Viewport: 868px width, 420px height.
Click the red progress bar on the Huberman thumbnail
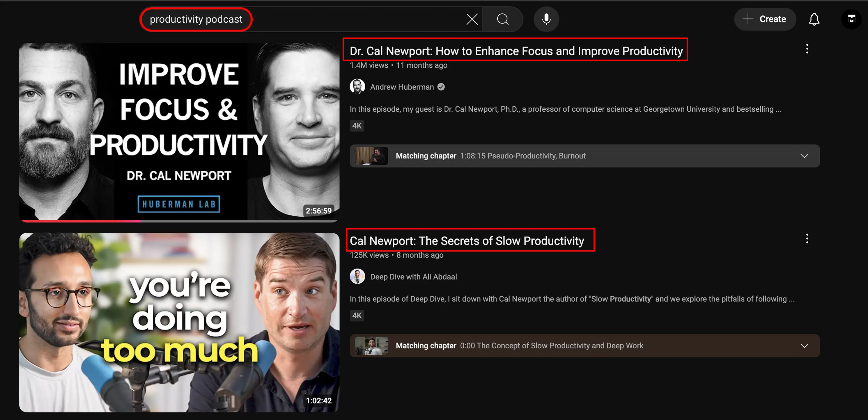point(81,221)
